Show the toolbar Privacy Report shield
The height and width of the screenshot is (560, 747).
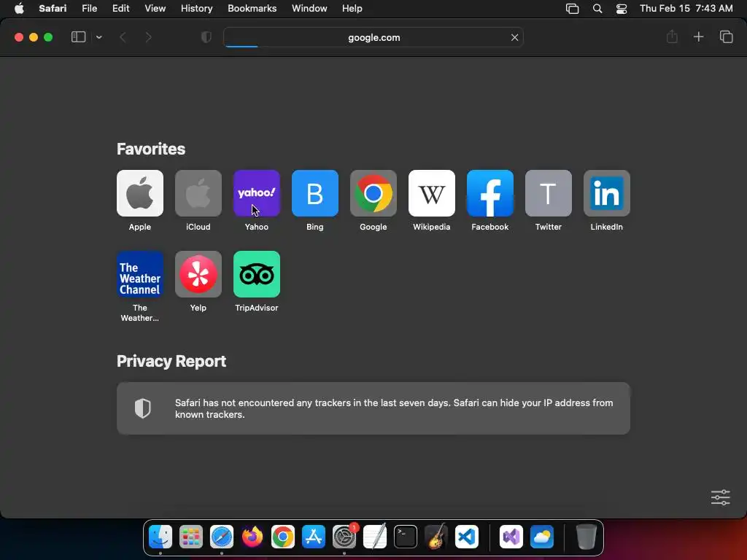206,37
